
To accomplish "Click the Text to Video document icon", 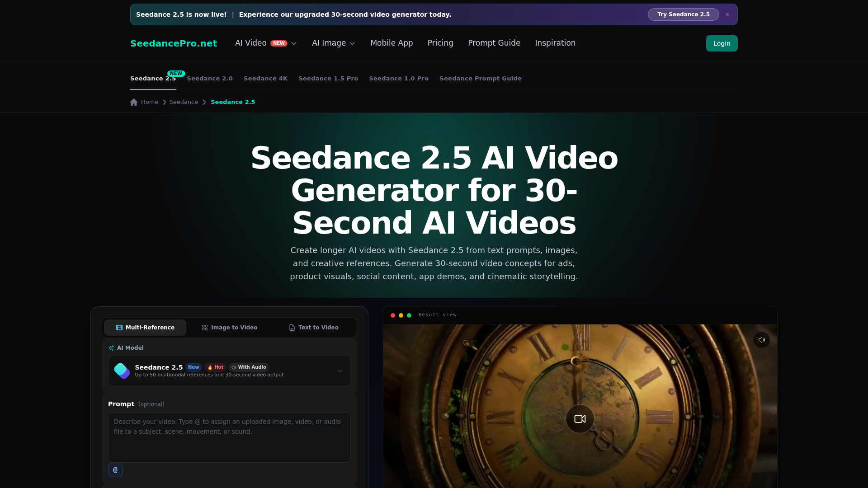I will [x=292, y=328].
